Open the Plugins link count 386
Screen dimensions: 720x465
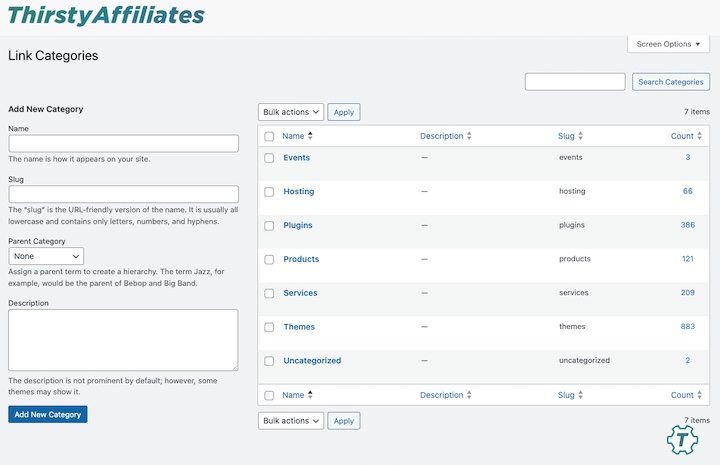pyautogui.click(x=687, y=225)
